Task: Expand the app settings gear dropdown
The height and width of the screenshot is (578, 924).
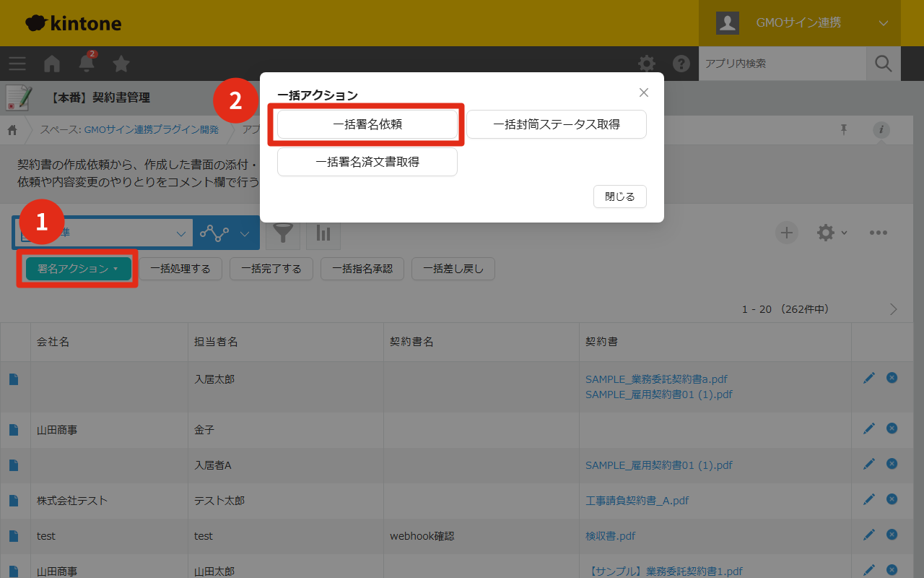Action: [x=832, y=233]
